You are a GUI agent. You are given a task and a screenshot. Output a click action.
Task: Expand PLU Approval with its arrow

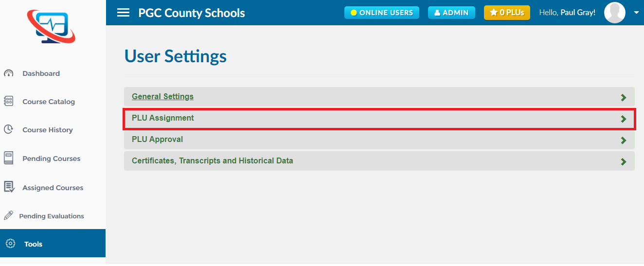pos(624,141)
